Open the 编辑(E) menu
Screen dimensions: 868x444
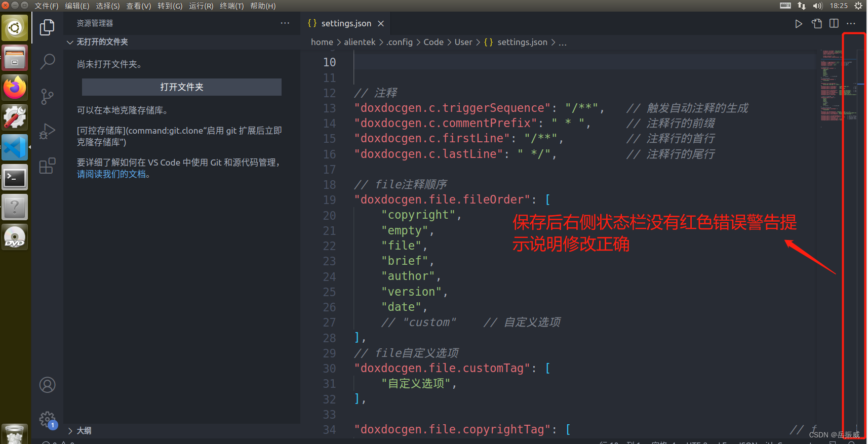77,6
